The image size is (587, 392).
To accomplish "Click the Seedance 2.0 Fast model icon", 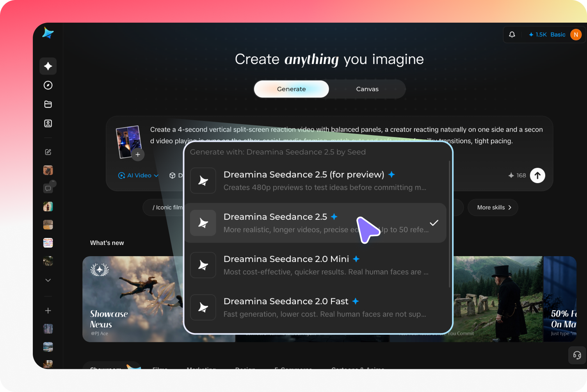I will [203, 307].
